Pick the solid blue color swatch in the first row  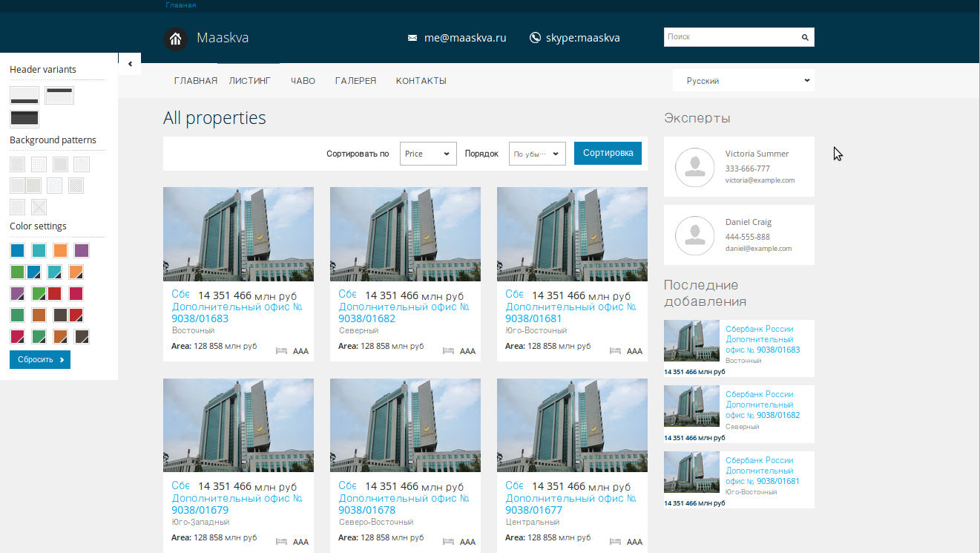pos(17,251)
